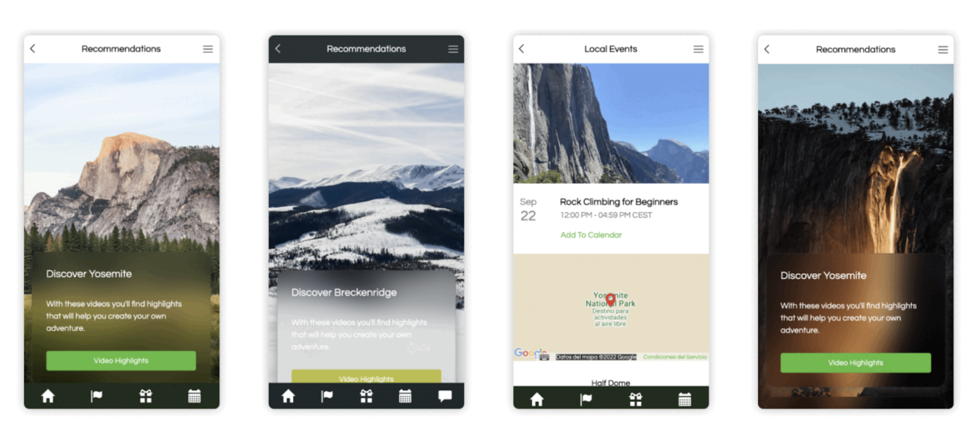Image resolution: width=980 pixels, height=431 pixels.
Task: Open hamburger menu on the Local Events screen
Action: pos(698,49)
